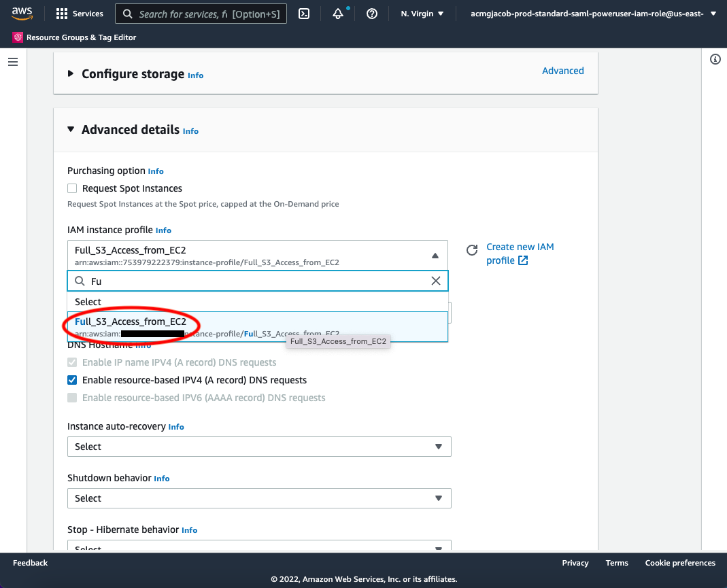Open Feedback in the footer

[30, 563]
